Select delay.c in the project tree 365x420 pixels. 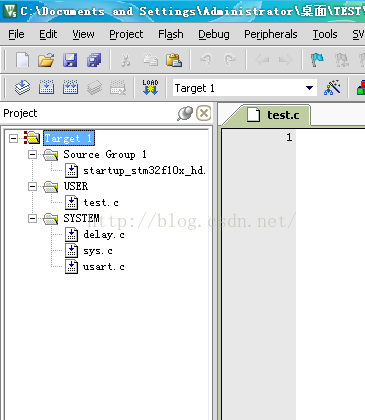coord(104,235)
